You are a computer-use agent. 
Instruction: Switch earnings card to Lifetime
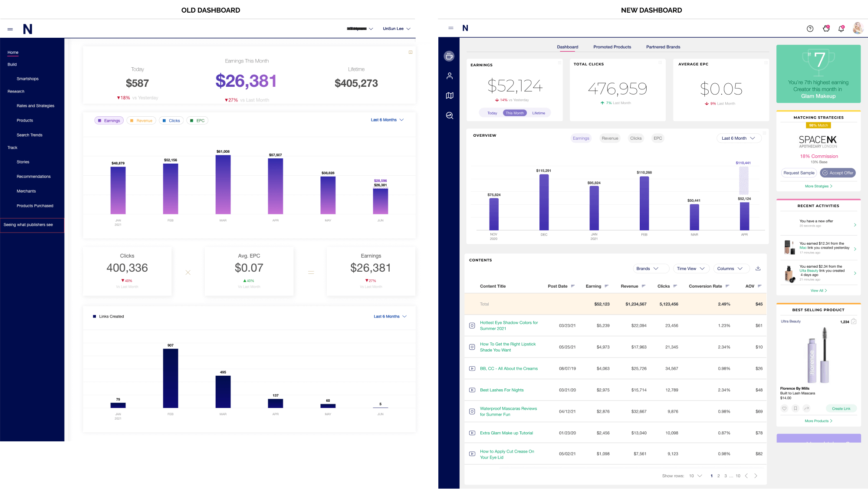[538, 113]
